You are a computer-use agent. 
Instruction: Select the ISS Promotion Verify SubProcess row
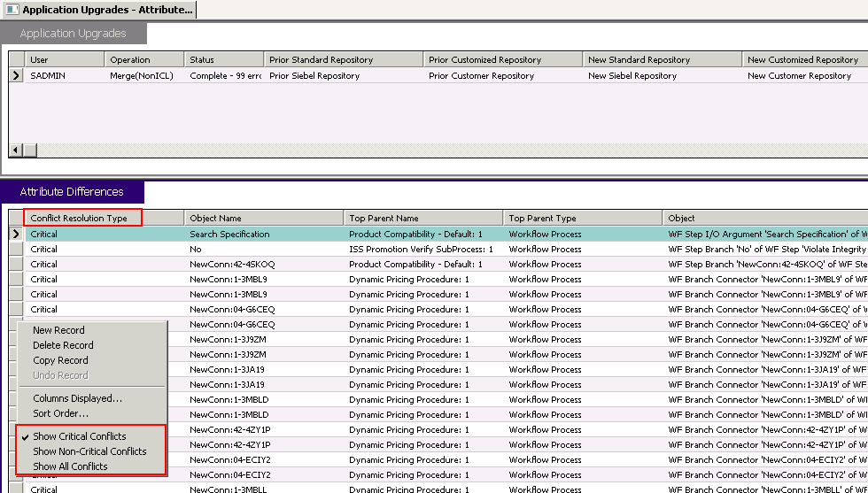point(421,250)
